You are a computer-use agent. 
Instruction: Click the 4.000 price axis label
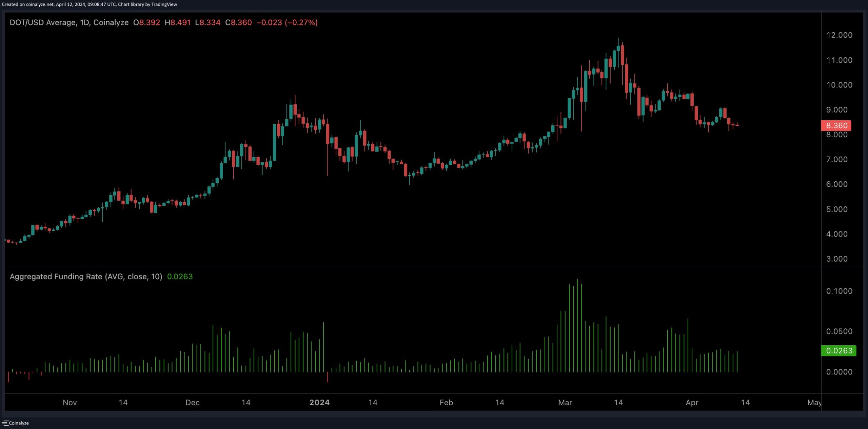[837, 234]
